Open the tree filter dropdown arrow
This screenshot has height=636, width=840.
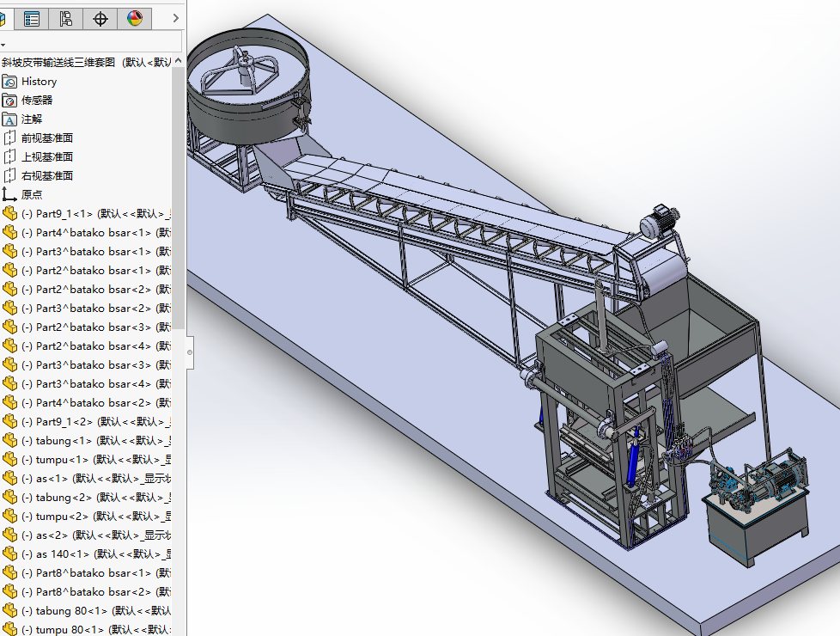3,45
